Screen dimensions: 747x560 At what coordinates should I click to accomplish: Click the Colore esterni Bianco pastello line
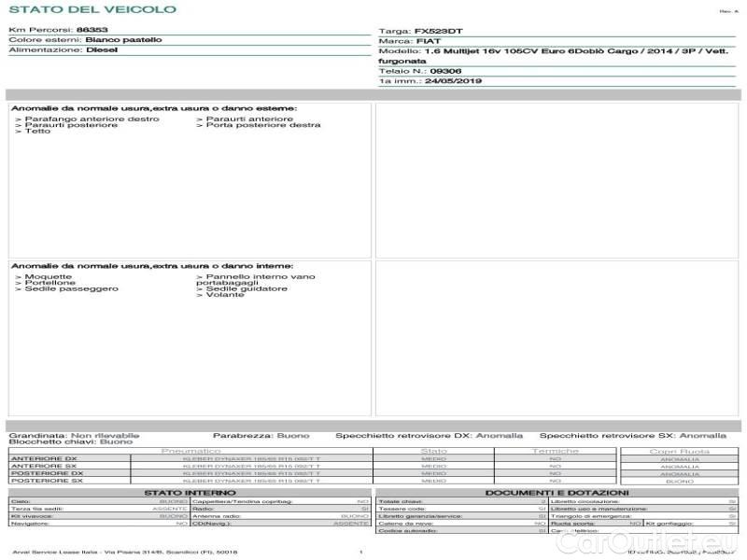click(85, 40)
